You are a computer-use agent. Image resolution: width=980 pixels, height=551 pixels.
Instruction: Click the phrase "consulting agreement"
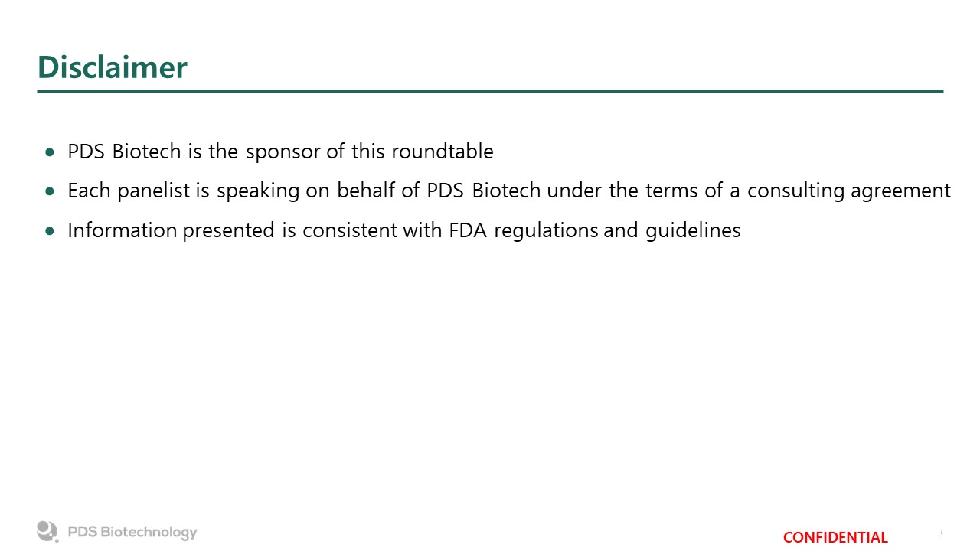pyautogui.click(x=849, y=191)
